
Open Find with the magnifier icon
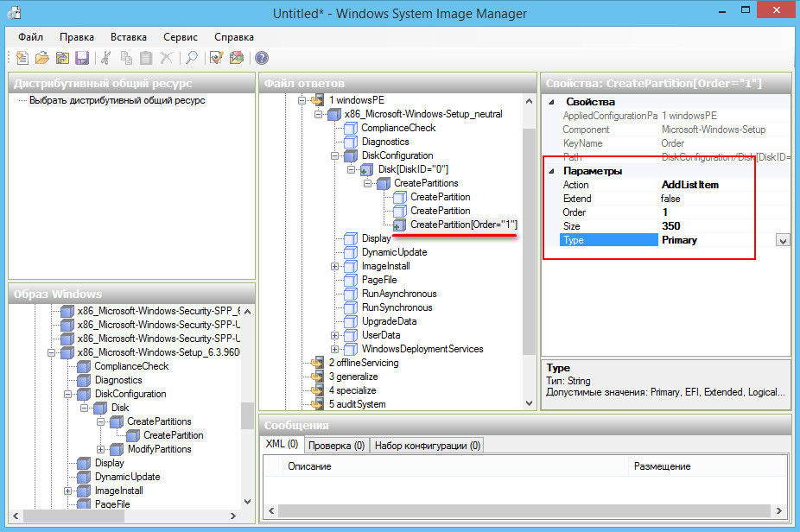(x=192, y=58)
